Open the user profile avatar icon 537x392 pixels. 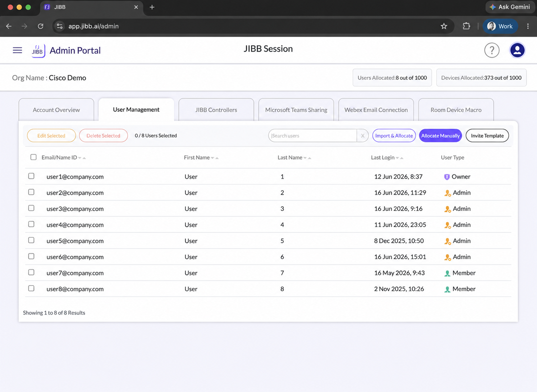[x=517, y=50]
